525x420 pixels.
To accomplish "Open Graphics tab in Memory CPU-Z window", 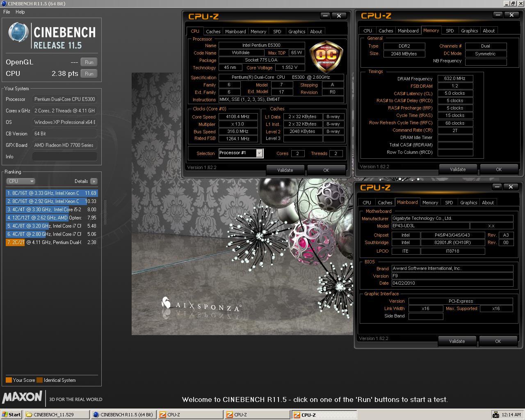I will (469, 31).
